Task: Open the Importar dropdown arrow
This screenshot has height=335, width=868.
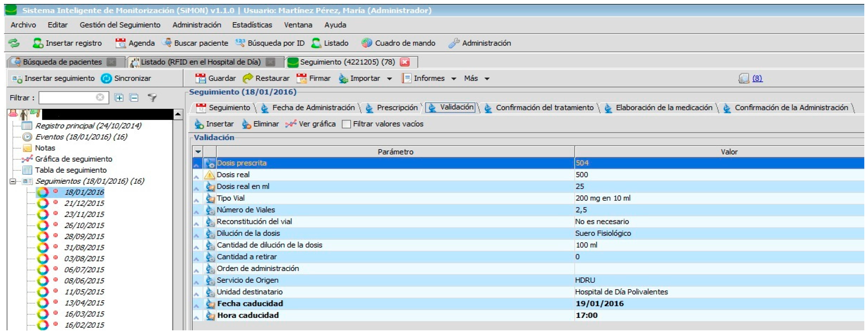Action: point(390,79)
